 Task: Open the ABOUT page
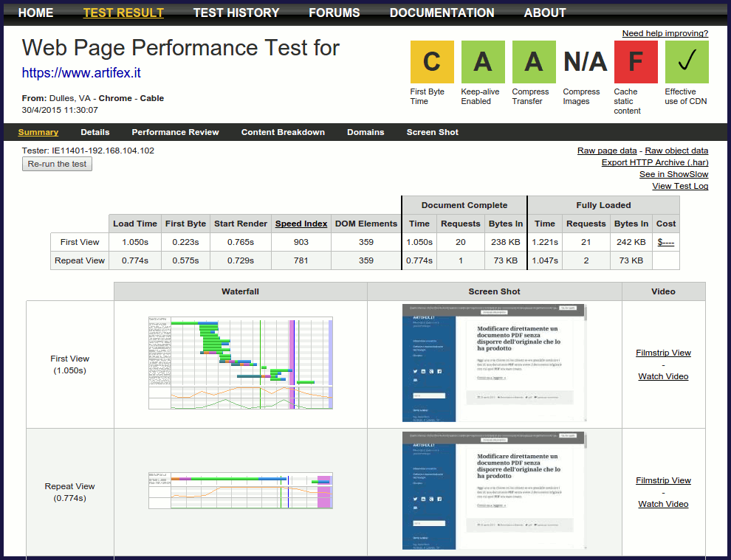tap(545, 13)
